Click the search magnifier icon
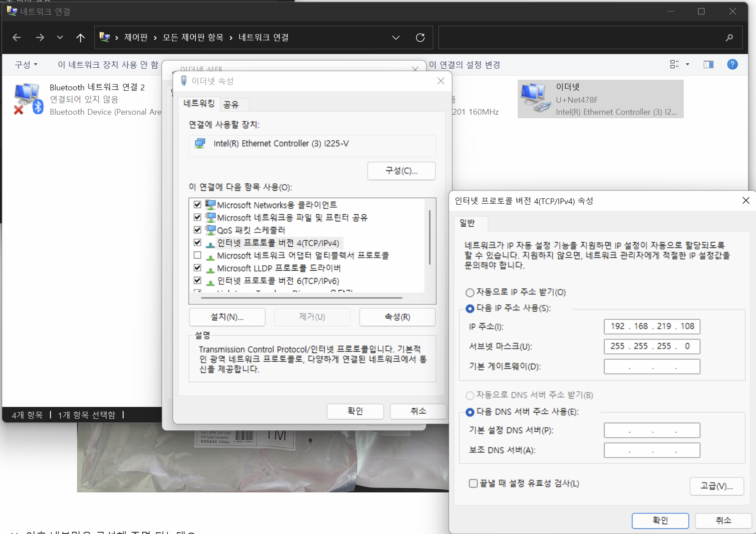This screenshot has width=756, height=534. point(729,38)
